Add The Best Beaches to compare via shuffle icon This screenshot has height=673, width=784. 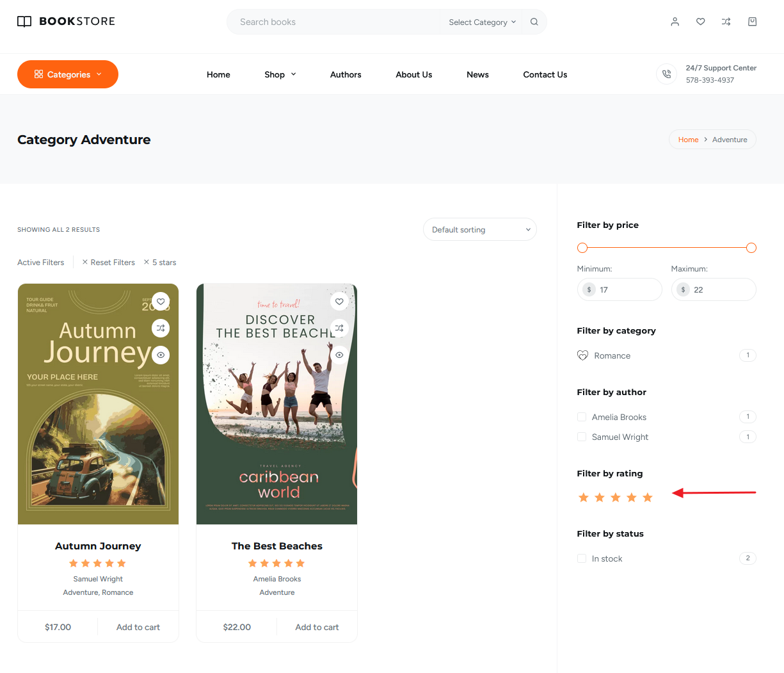click(x=339, y=328)
